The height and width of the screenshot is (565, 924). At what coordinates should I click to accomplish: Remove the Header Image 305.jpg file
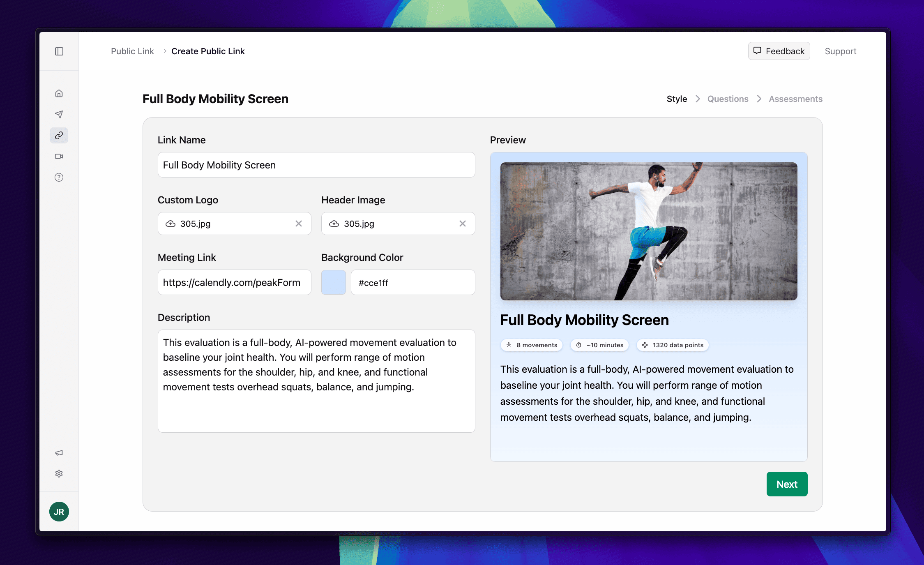pos(463,224)
